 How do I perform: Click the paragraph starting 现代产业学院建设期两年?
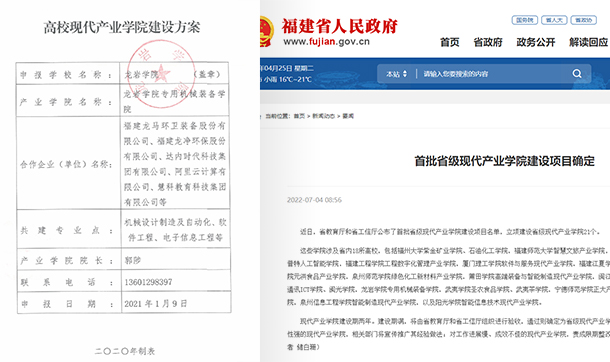(448, 334)
